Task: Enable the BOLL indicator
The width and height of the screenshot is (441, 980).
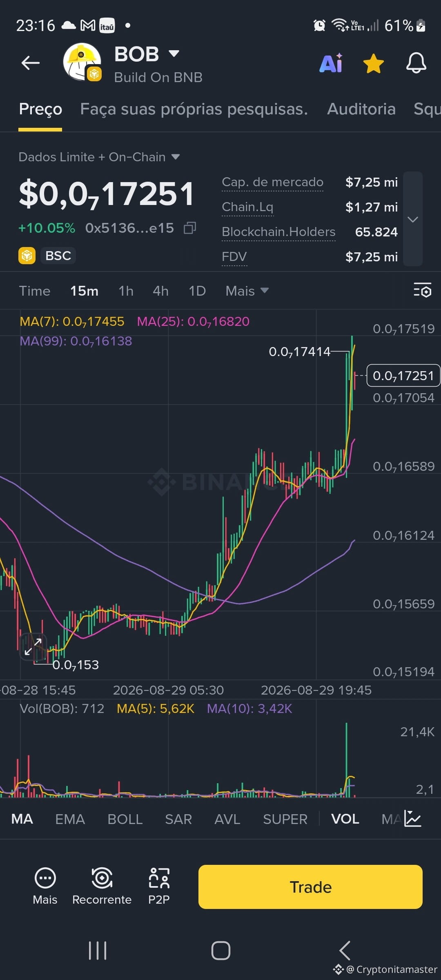Action: (x=125, y=819)
